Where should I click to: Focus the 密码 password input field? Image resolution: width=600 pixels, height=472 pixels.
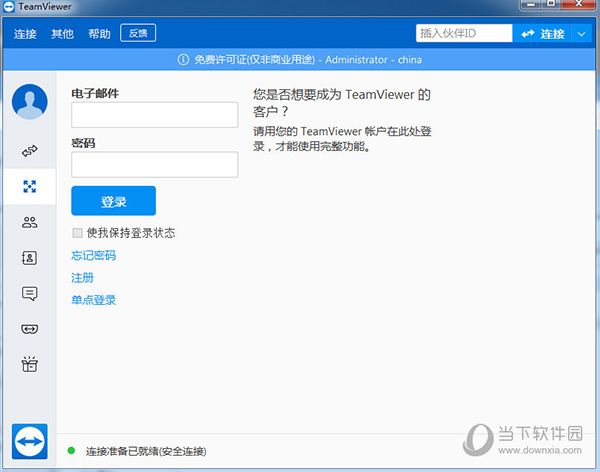(155, 165)
